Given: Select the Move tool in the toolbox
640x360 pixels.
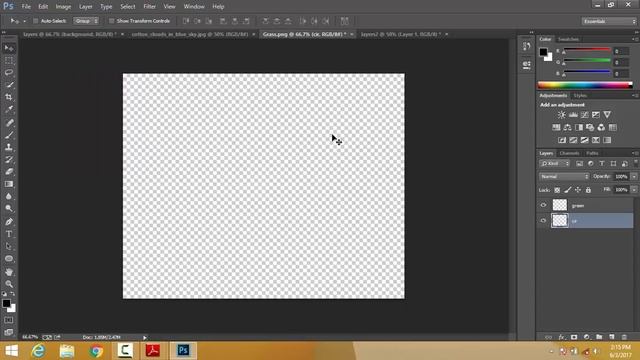Looking at the screenshot, I should [x=9, y=49].
